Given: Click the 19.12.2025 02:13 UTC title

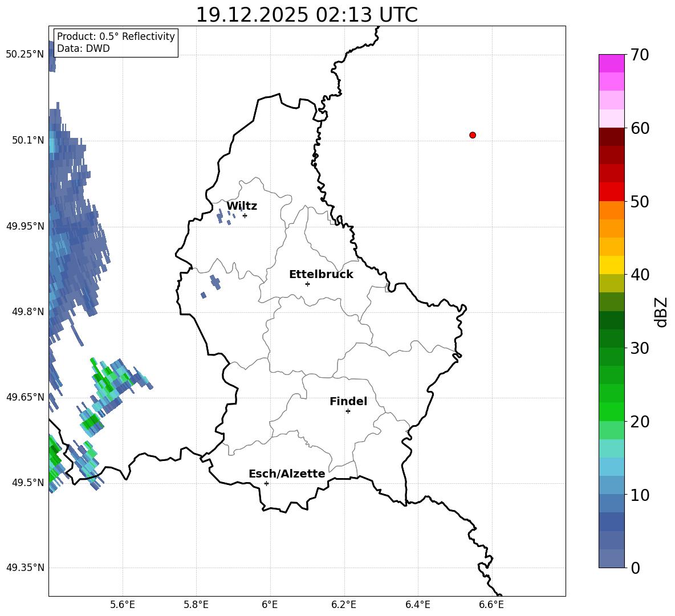Looking at the screenshot, I should (x=307, y=15).
